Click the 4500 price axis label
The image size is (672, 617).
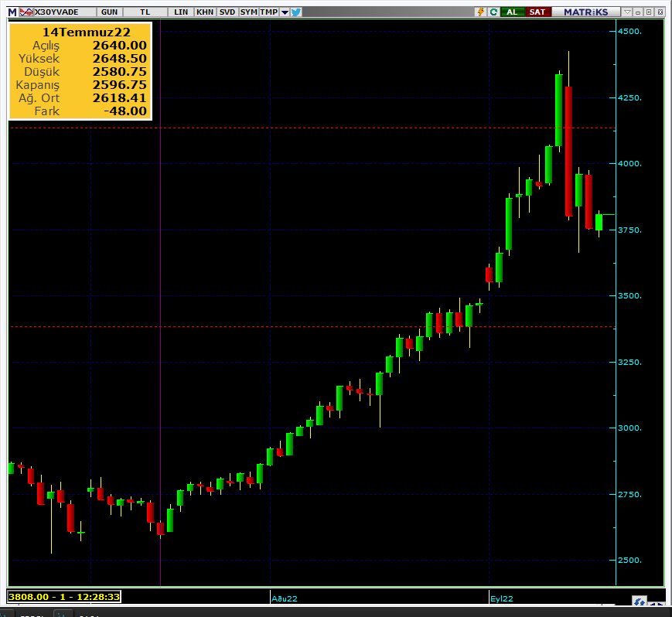pos(629,31)
